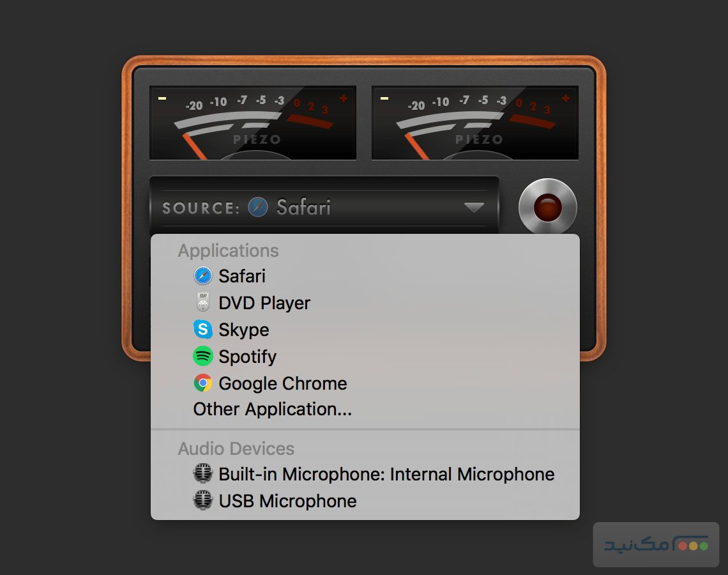Click the Safari icon in Source bar

258,207
